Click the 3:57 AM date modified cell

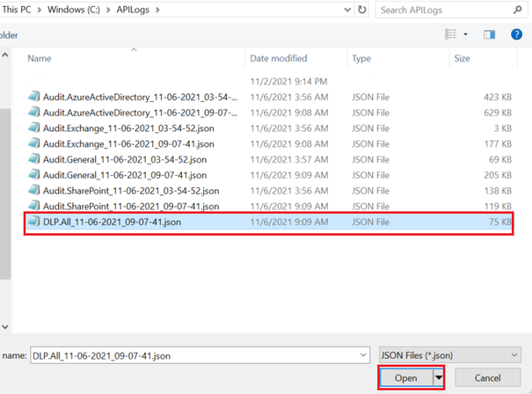(x=289, y=159)
